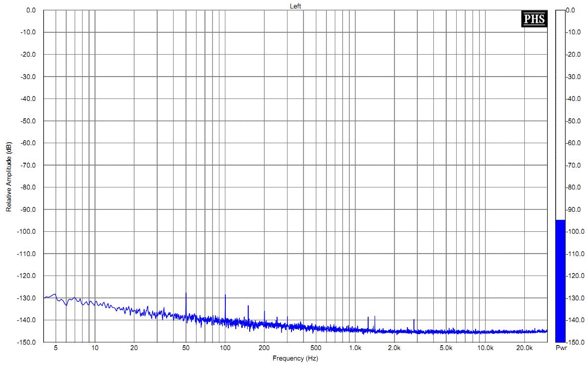
Task: Click '-50.0' on the Pwr meter scale
Action: click(574, 121)
